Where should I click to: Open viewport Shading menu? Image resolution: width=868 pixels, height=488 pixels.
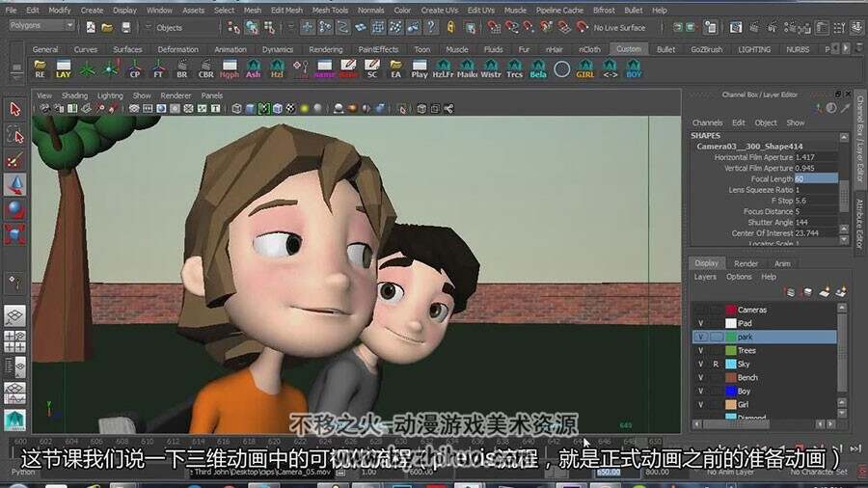click(x=74, y=95)
